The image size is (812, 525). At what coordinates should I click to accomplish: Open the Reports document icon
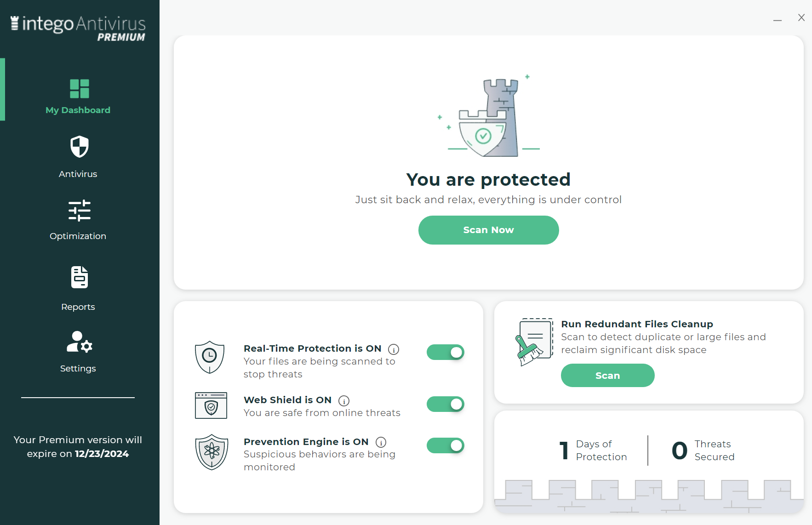(x=79, y=277)
